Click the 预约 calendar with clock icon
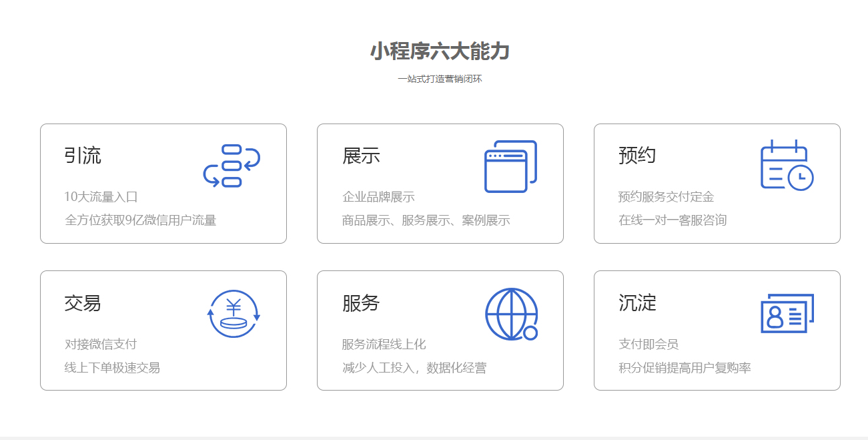The image size is (868, 440). point(786,163)
